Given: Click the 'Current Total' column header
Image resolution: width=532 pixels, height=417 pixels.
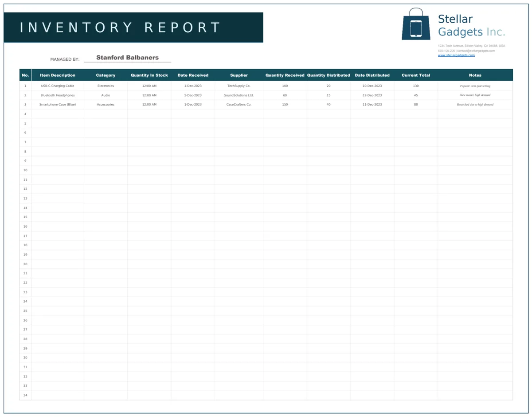Looking at the screenshot, I should (x=416, y=75).
